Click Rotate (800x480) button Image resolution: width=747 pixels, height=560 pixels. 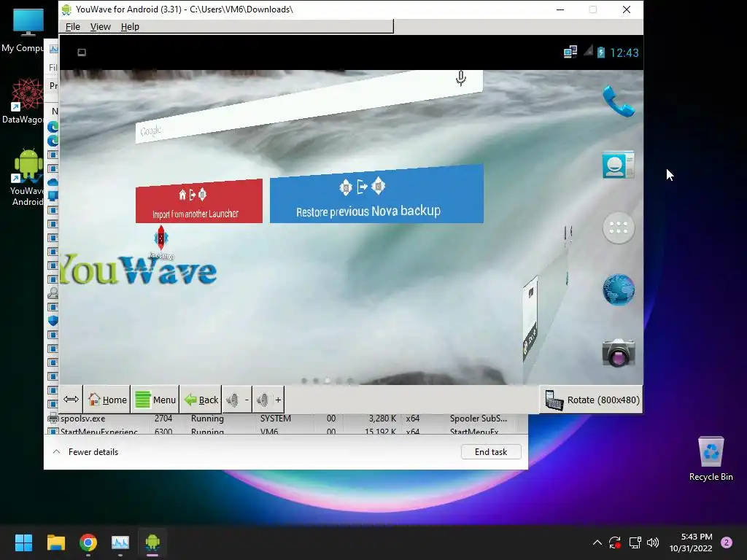pyautogui.click(x=592, y=400)
